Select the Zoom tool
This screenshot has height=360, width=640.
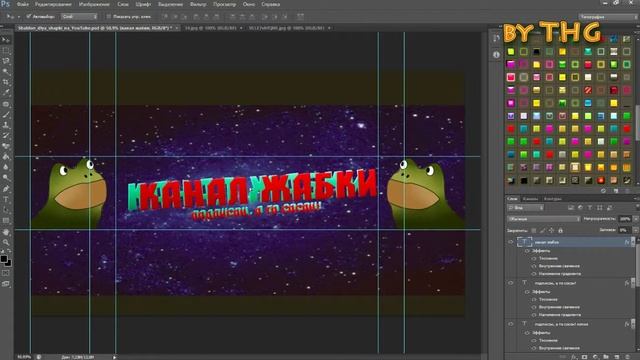6,242
